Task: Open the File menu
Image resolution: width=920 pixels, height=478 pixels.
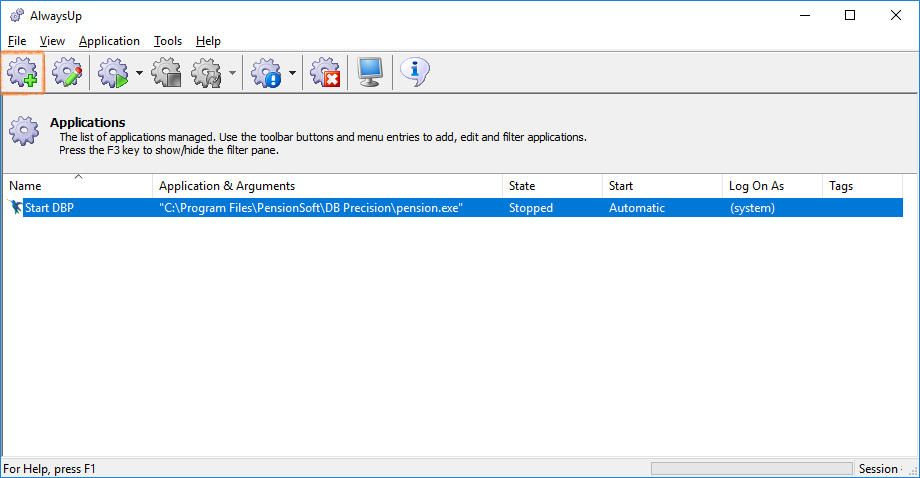Action: point(17,41)
